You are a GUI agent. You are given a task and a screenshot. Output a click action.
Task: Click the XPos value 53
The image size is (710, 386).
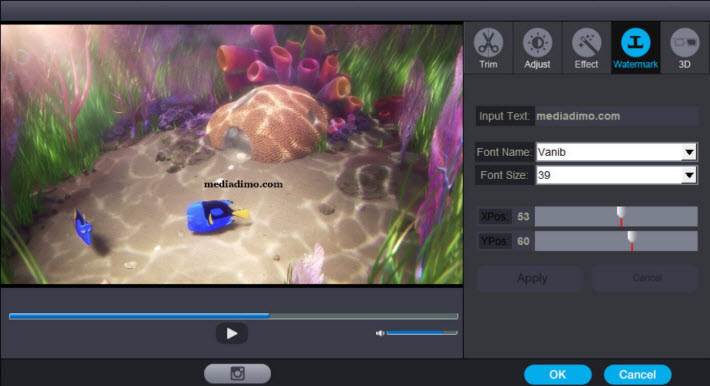click(x=523, y=217)
